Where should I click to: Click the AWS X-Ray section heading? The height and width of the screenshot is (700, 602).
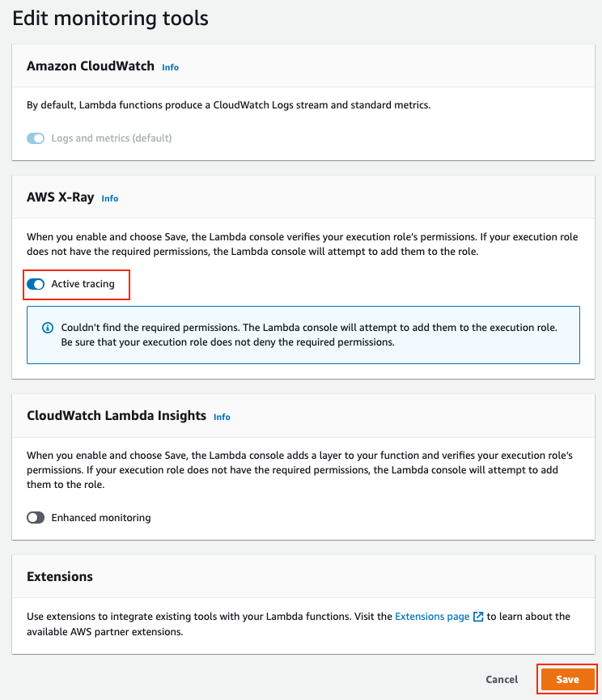tap(60, 197)
